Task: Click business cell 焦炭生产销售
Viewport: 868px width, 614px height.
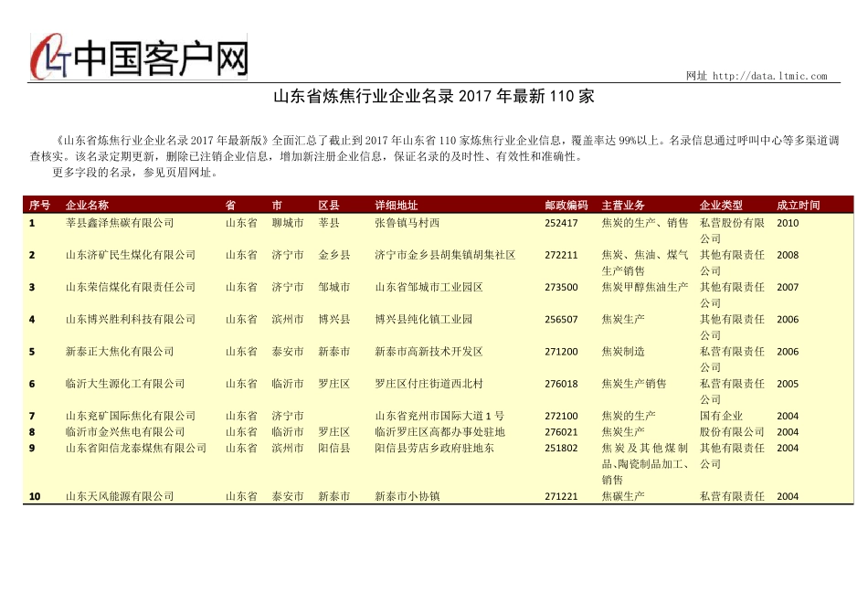Action: coord(634,383)
